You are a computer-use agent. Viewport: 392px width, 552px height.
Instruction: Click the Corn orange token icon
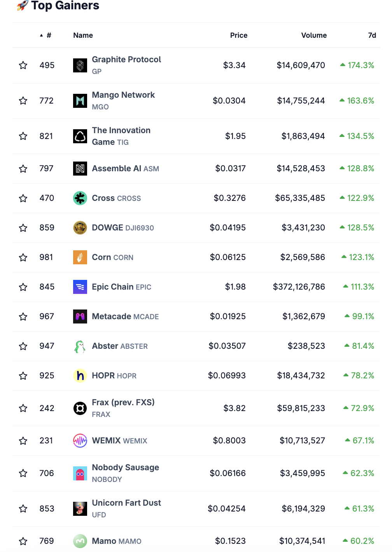(80, 257)
